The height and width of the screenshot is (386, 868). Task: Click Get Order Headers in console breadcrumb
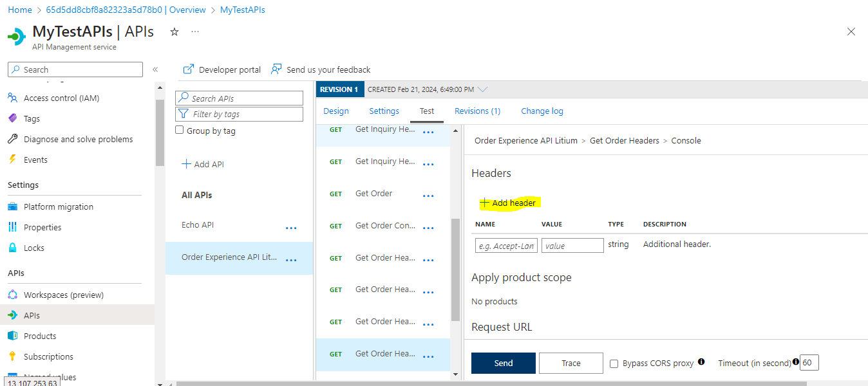click(625, 140)
